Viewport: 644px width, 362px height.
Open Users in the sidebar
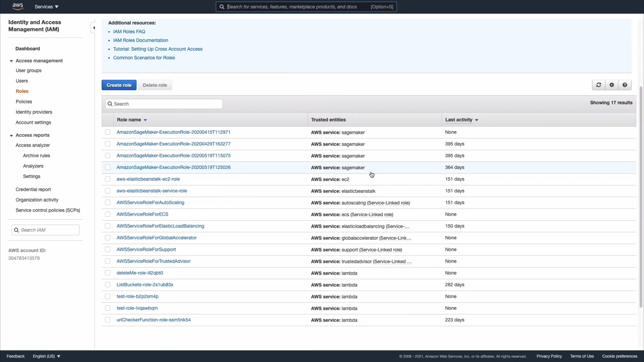22,81
